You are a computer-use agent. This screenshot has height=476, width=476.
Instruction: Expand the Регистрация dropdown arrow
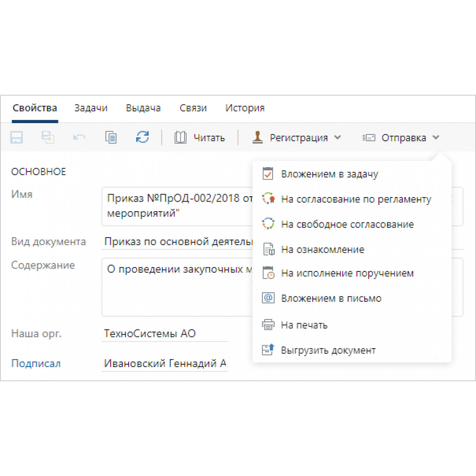click(x=337, y=137)
